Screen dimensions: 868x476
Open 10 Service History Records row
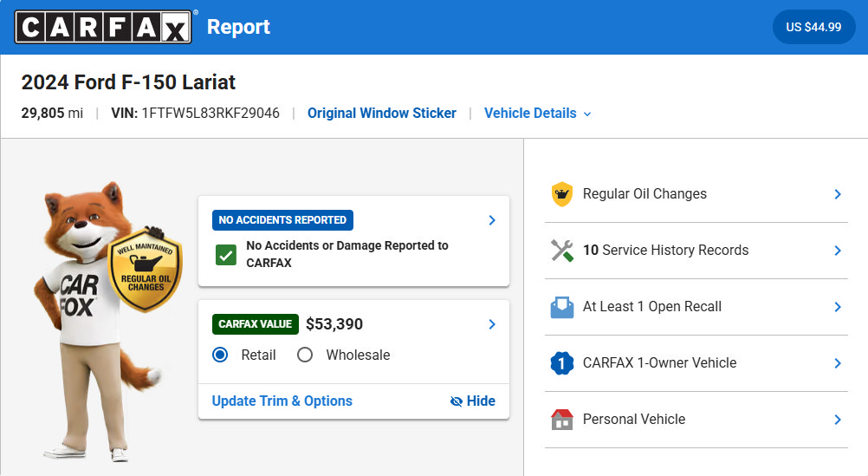point(696,251)
